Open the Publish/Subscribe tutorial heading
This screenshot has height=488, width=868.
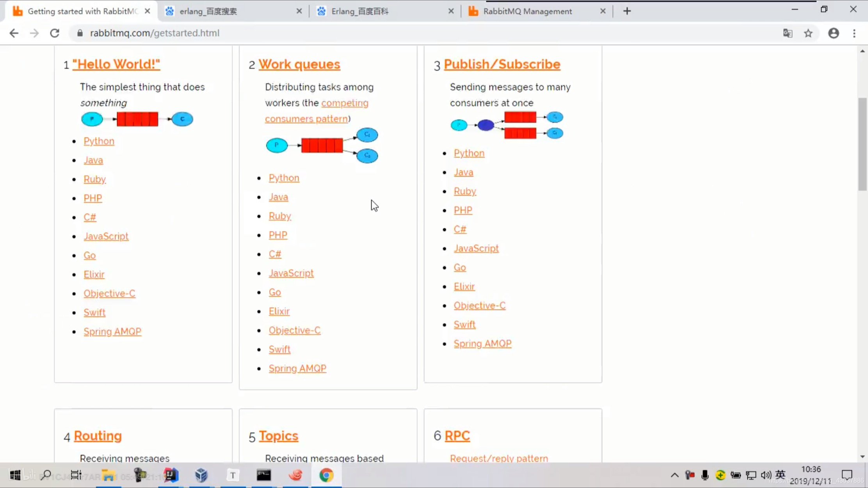pyautogui.click(x=502, y=64)
